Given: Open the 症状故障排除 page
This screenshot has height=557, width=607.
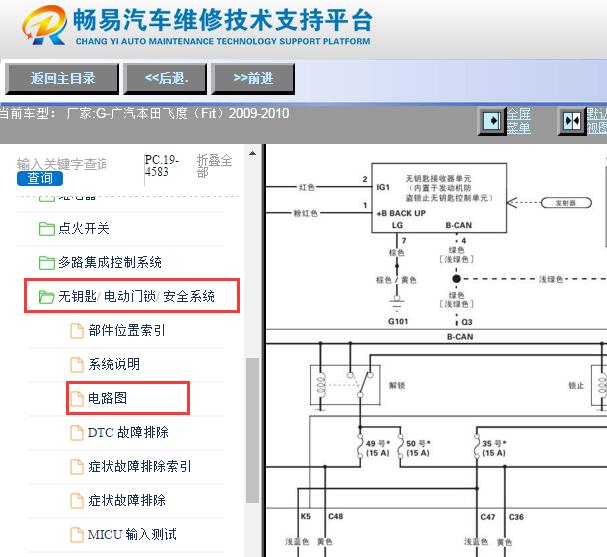Looking at the screenshot, I should (x=127, y=500).
